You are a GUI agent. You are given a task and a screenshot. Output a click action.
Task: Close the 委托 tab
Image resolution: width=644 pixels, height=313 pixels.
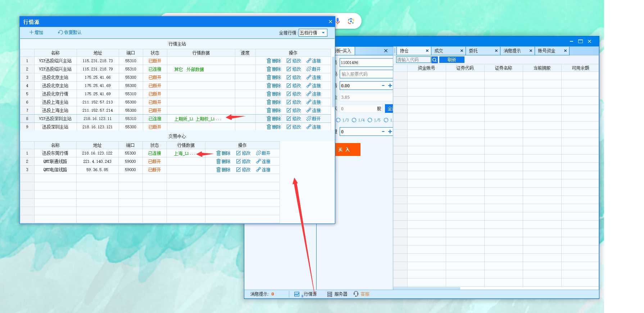pos(496,51)
